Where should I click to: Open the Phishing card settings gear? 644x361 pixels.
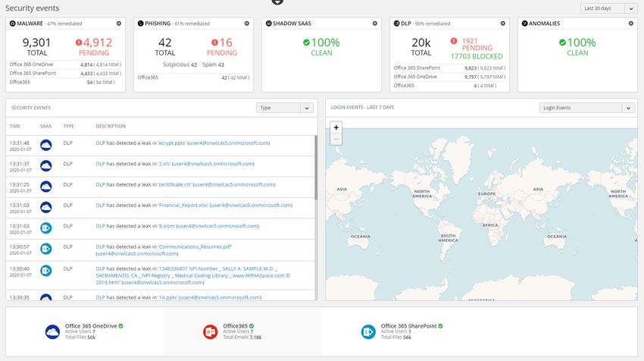click(x=247, y=24)
